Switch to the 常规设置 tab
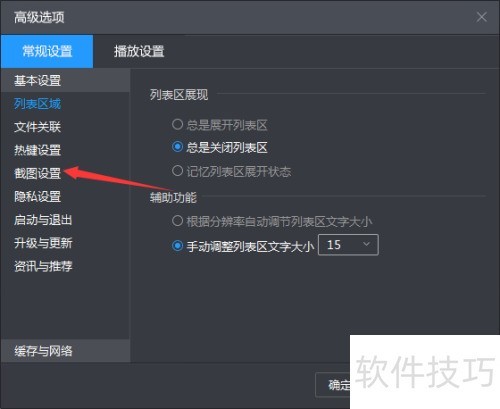Screen dimensions: 500x409 click(x=47, y=51)
